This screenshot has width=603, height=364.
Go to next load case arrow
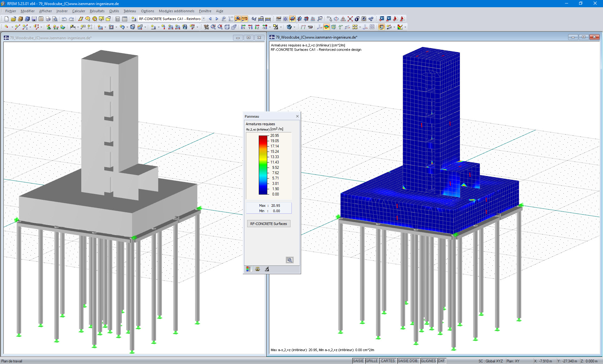217,19
